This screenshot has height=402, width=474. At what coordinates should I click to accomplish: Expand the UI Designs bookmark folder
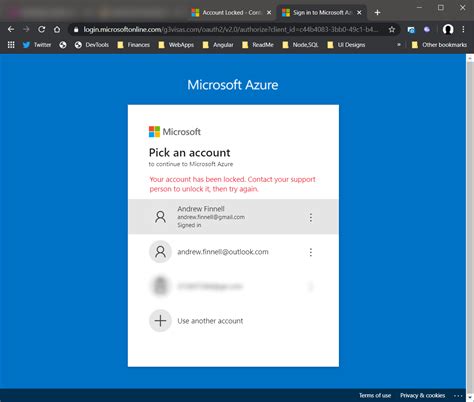tap(346, 45)
